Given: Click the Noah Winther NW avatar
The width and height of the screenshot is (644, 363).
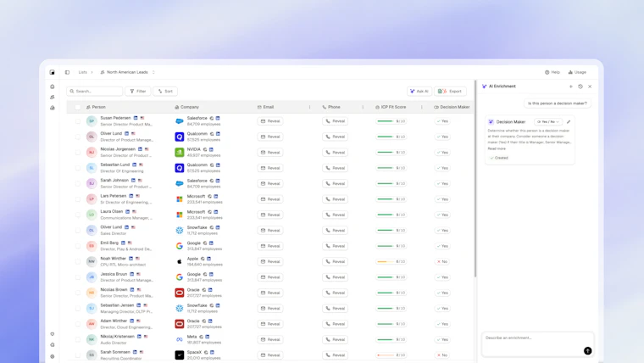Looking at the screenshot, I should (x=92, y=261).
